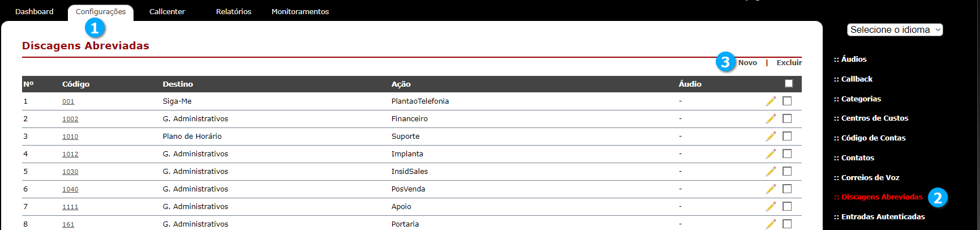This screenshot has width=980, height=230.
Task: Select the checkbox for PosVenda entry
Action: [x=787, y=189]
